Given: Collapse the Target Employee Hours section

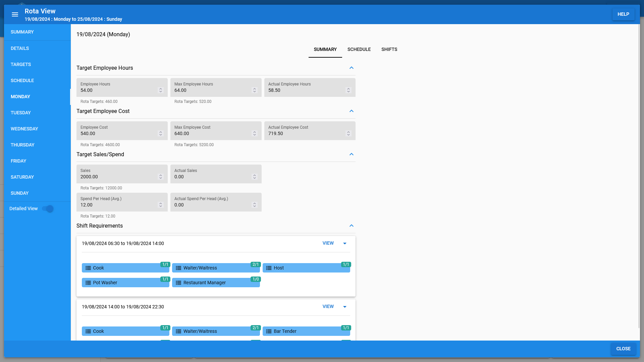Looking at the screenshot, I should 351,68.
